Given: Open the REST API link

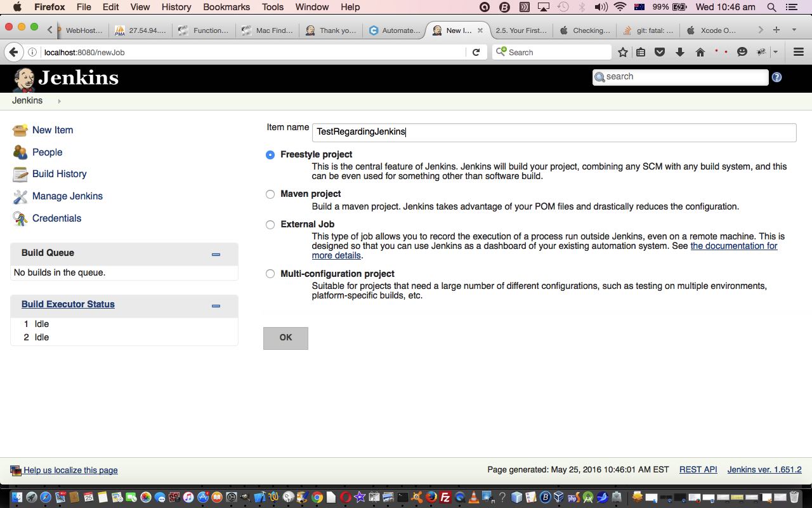Looking at the screenshot, I should pos(698,470).
